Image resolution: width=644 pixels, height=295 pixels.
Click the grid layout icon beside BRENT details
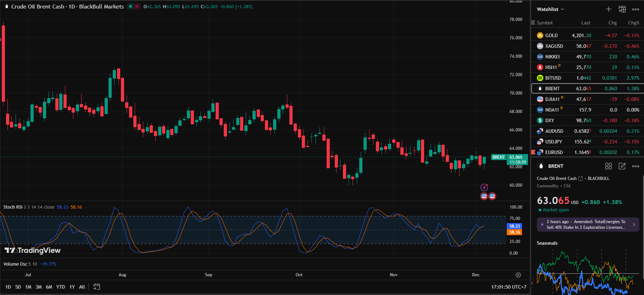click(x=609, y=166)
